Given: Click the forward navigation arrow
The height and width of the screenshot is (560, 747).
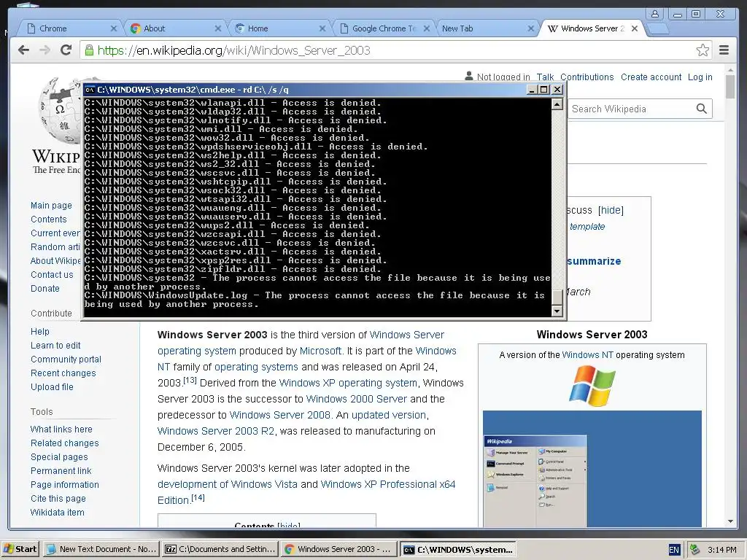Looking at the screenshot, I should point(44,50).
